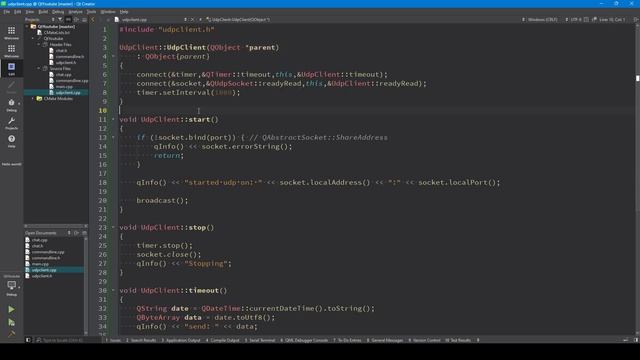Fold the UdpClient::stop() function at line 23
640x360 pixels.
pyautogui.click(x=113, y=227)
